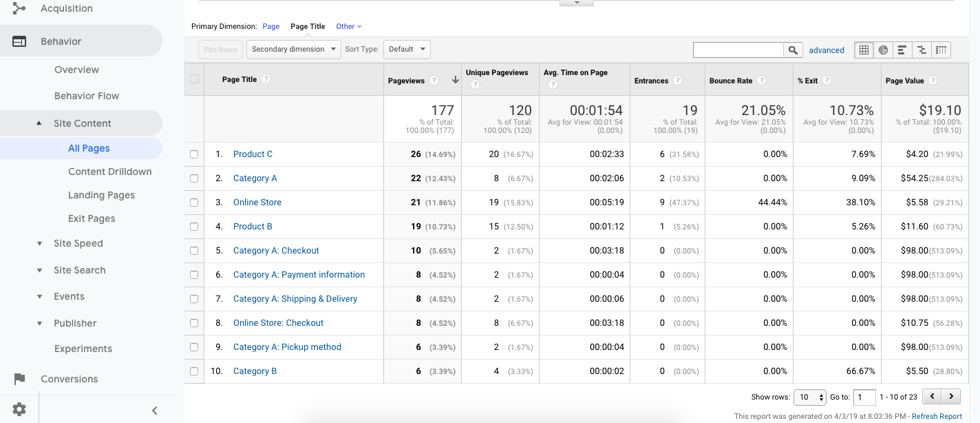
Task: Check the Online Store: Checkout row checkbox
Action: tap(194, 323)
